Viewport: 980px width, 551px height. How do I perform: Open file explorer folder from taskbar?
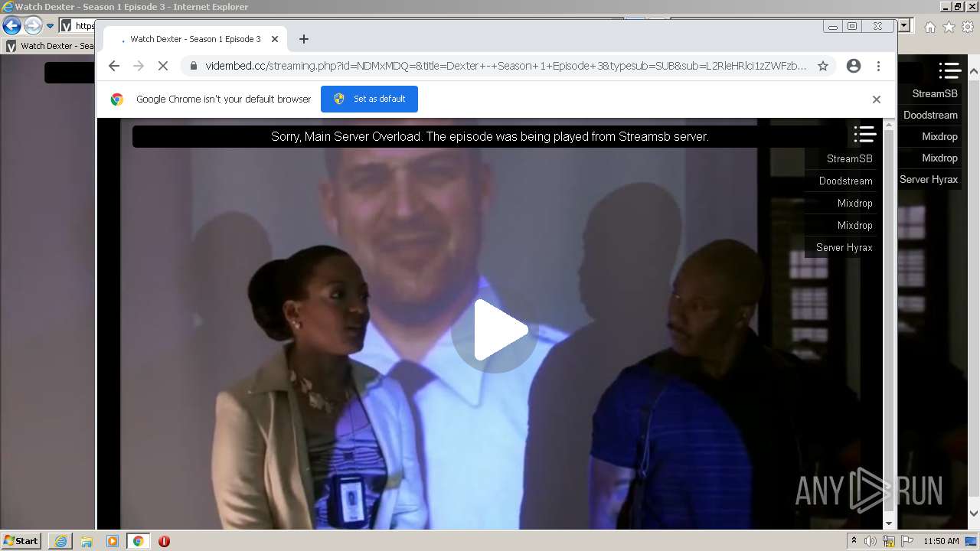(x=87, y=541)
